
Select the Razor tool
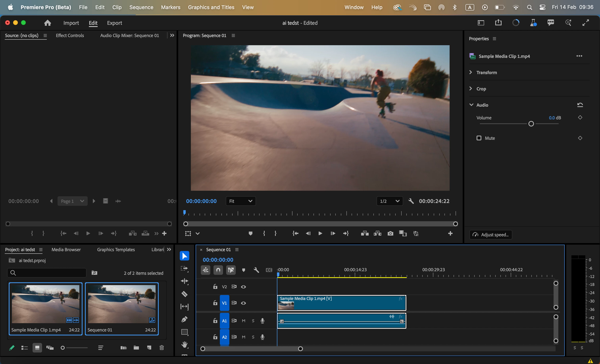click(184, 294)
